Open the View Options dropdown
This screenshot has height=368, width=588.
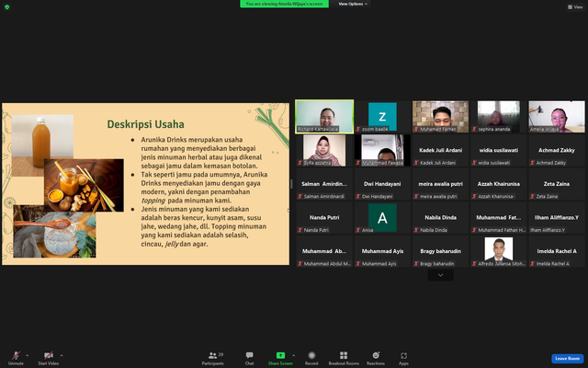352,4
